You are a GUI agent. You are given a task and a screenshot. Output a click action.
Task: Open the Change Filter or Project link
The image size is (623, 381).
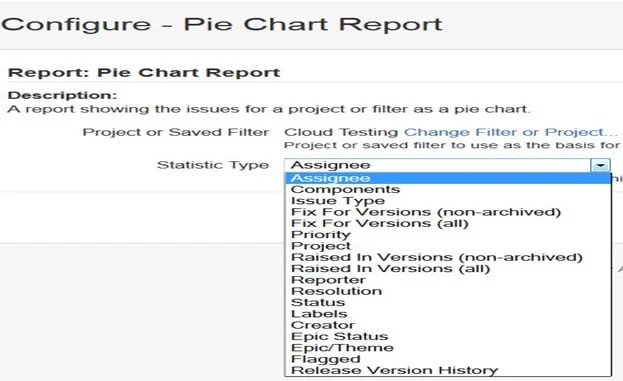[x=511, y=132]
